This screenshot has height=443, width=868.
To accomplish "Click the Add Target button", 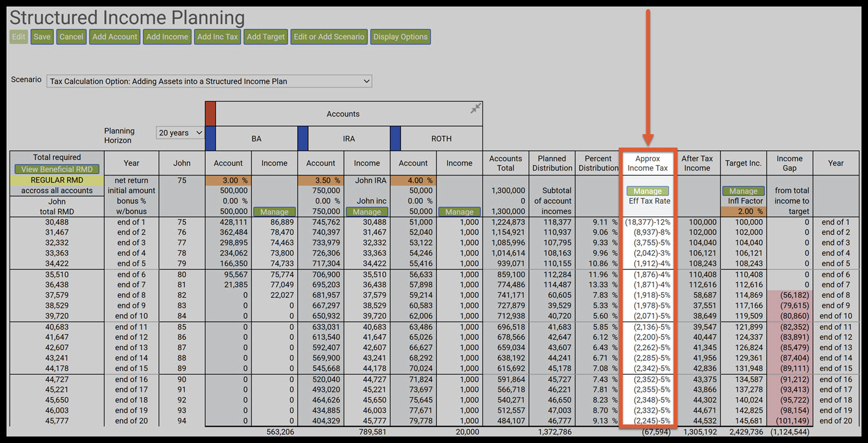I will pos(266,37).
